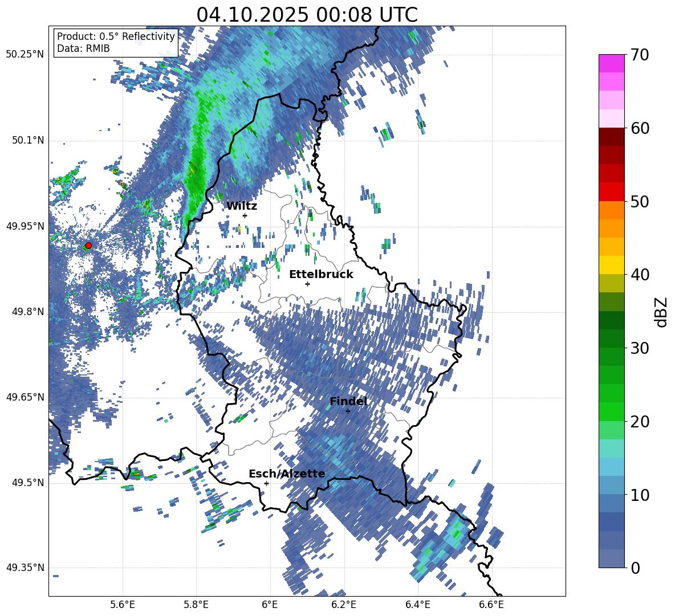This screenshot has width=675, height=616.
Task: Click the red radar site marker
Action: [88, 246]
